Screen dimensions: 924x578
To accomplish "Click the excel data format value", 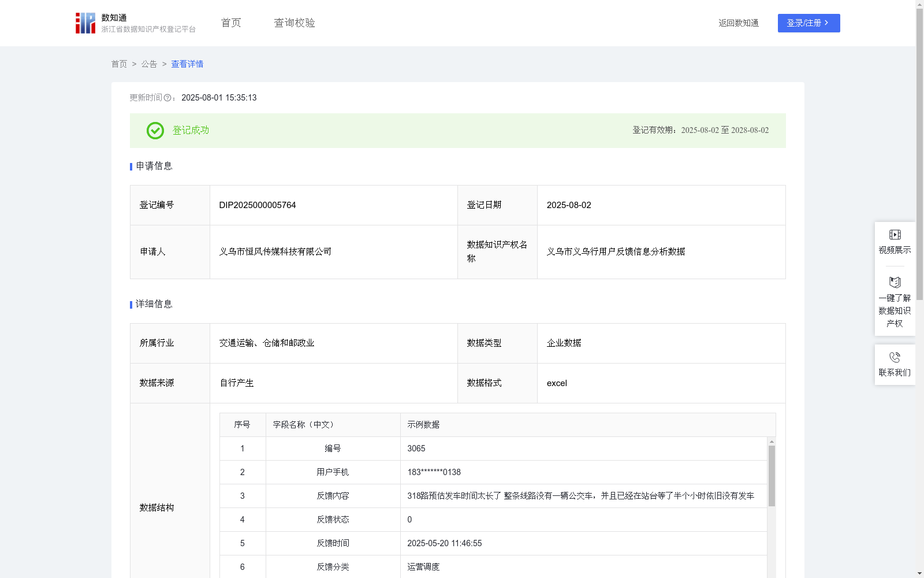I will [557, 383].
